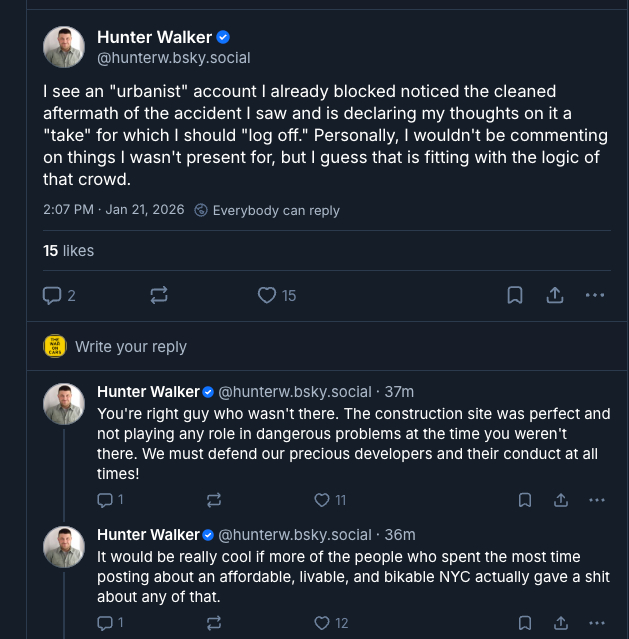
Task: Bookmark the 'construction site' reply
Action: tap(524, 500)
